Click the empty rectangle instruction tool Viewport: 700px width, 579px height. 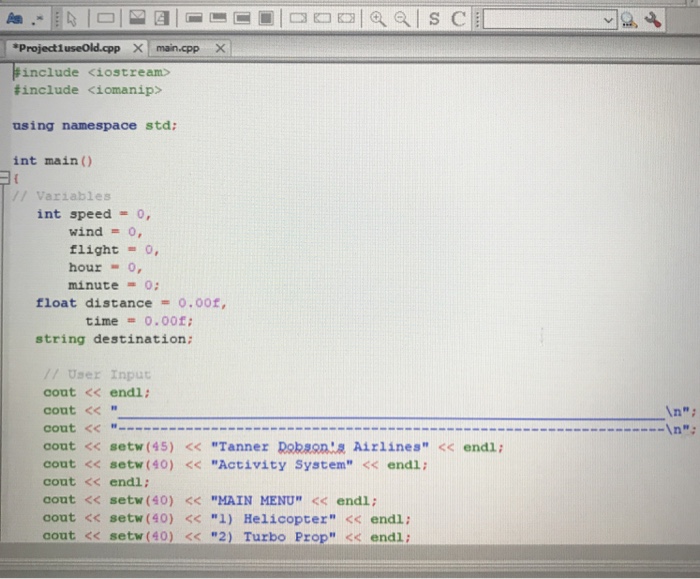point(105,18)
